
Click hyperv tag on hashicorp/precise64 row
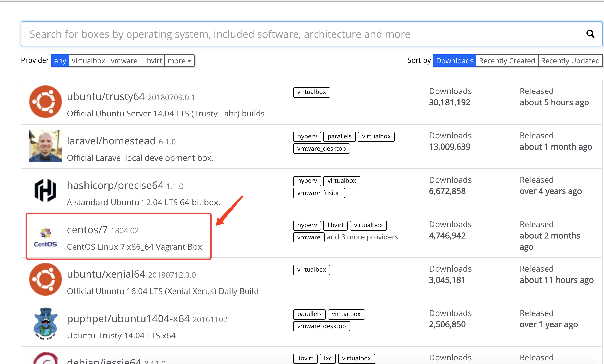point(307,181)
